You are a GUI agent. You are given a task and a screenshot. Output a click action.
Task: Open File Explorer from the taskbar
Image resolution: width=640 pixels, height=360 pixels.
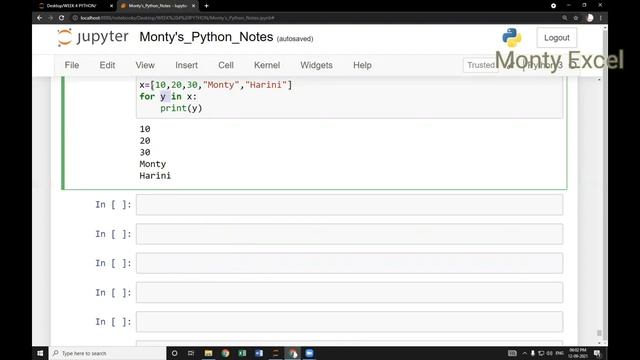[x=208, y=353]
